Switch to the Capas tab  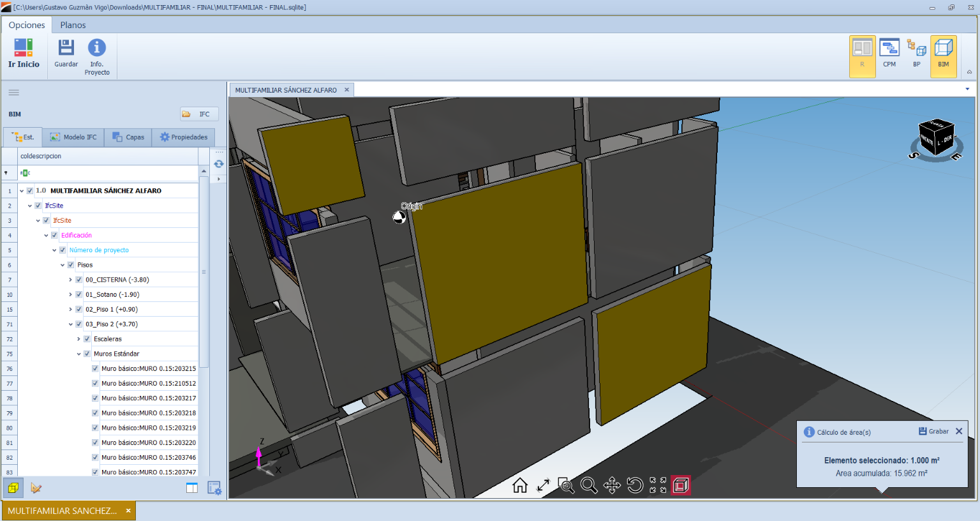(x=128, y=137)
